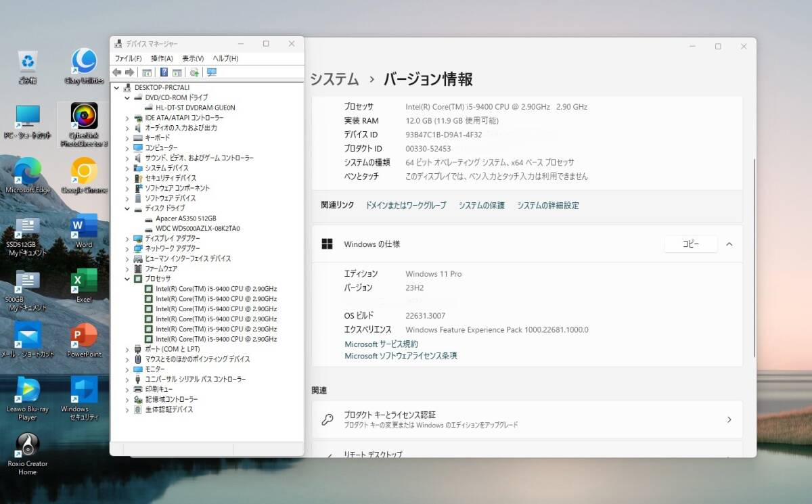
Task: Open システムの詳細設定 link
Action: coord(548,206)
